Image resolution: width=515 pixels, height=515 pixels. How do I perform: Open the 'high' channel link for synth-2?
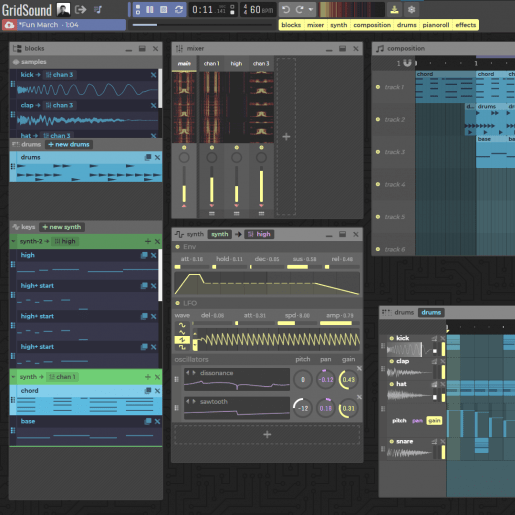click(x=65, y=241)
